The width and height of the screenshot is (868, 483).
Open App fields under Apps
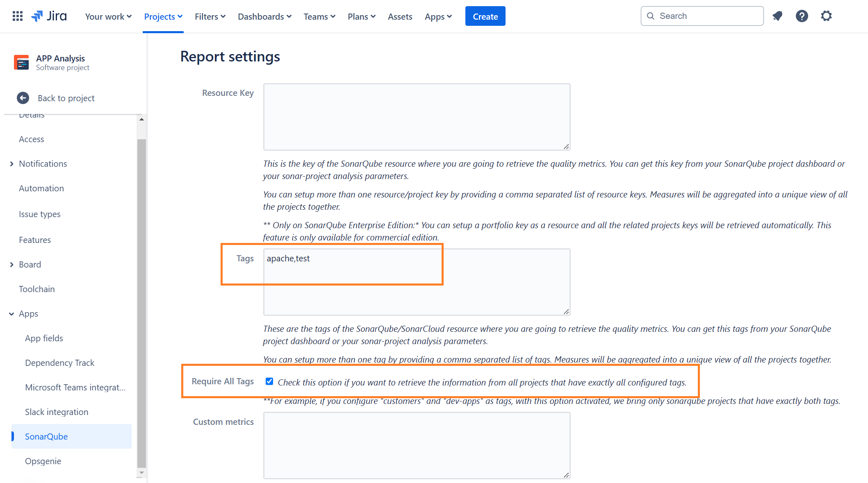pyautogui.click(x=44, y=338)
